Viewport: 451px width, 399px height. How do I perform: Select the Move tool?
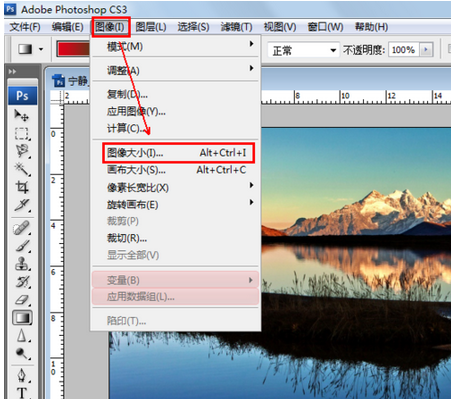coord(22,115)
